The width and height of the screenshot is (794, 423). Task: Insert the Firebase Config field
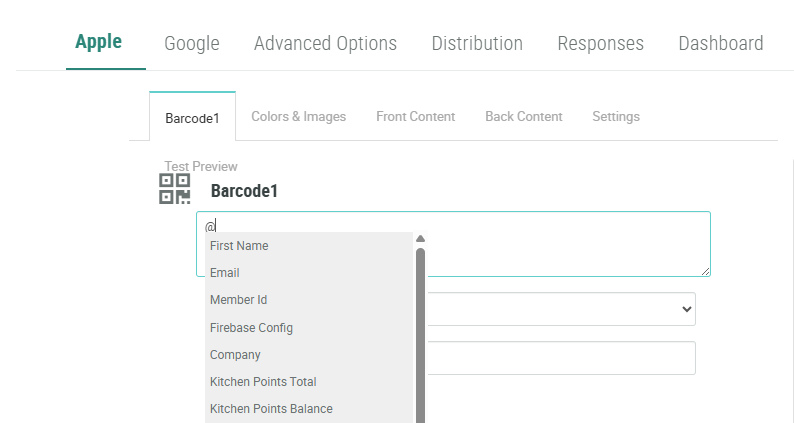click(x=251, y=327)
